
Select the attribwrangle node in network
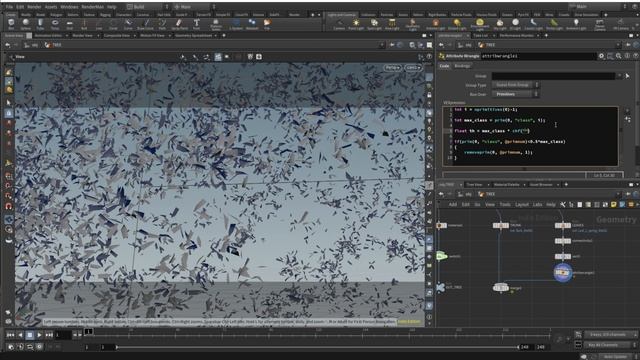pyautogui.click(x=563, y=272)
